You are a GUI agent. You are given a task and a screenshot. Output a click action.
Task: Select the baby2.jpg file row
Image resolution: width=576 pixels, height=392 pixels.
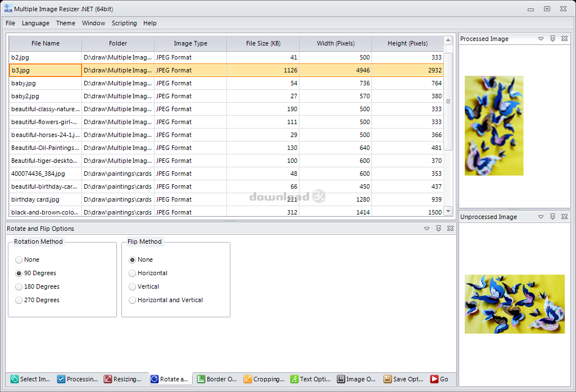(x=226, y=96)
